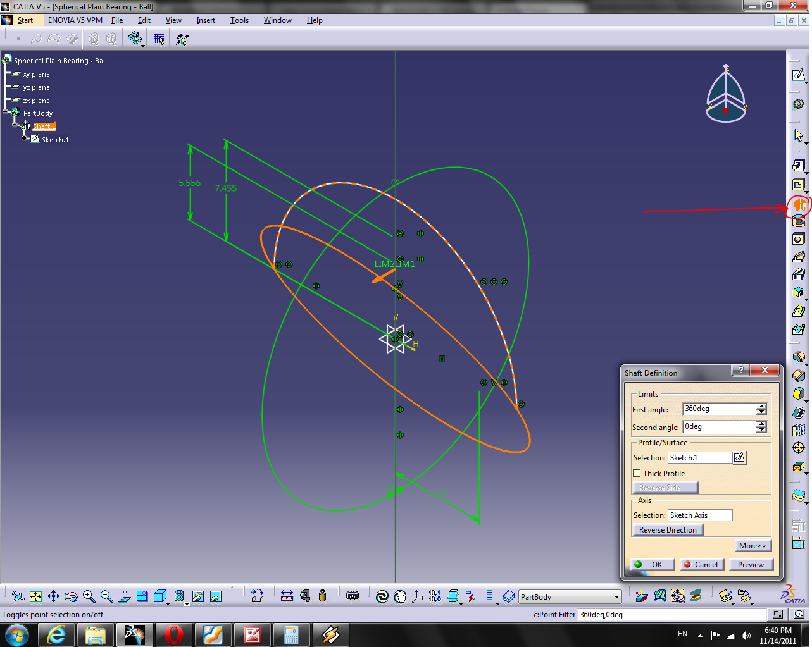Open Isometric View dropdown arrow

pyautogui.click(x=168, y=603)
